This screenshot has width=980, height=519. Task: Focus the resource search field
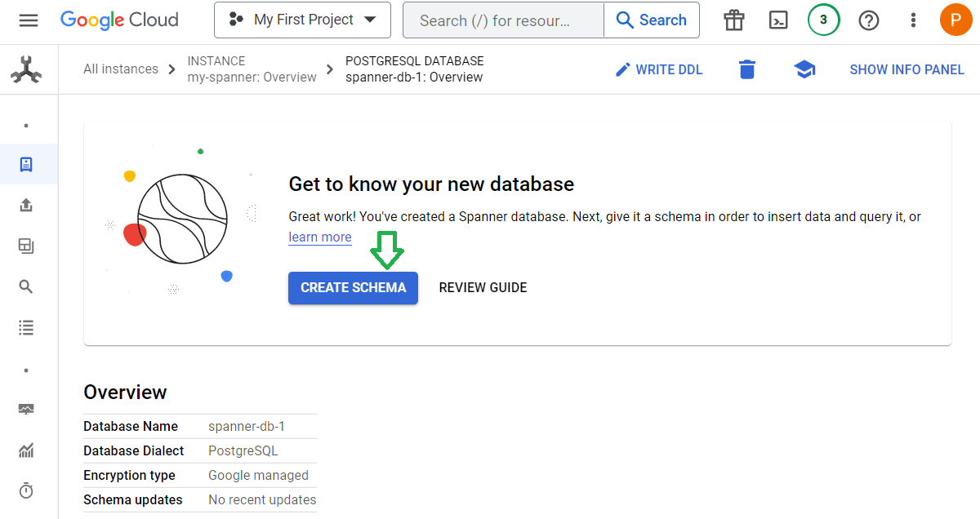[503, 20]
